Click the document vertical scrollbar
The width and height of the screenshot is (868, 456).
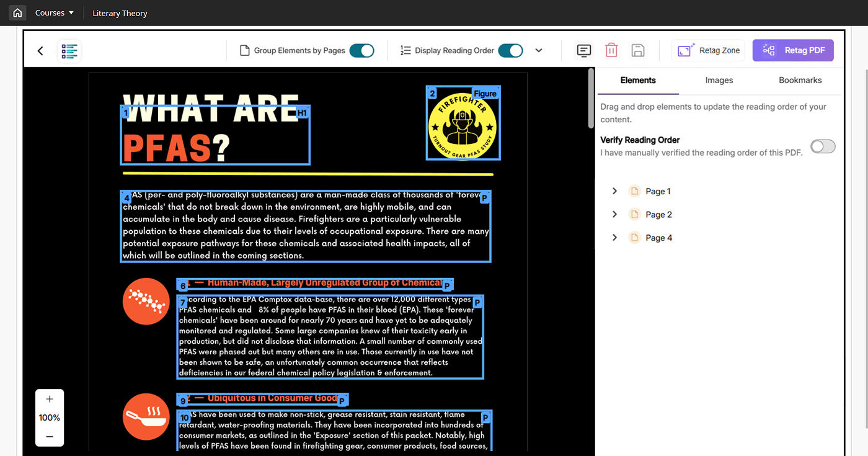coord(591,99)
